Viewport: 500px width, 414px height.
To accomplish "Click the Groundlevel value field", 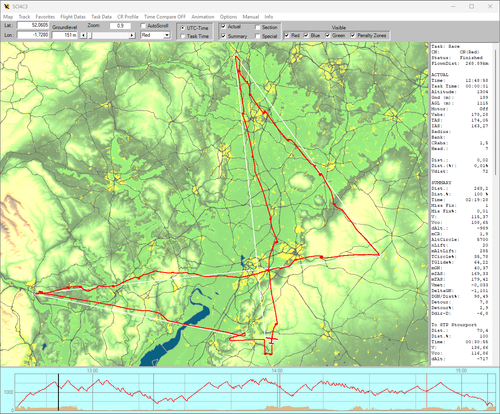I will pos(65,35).
